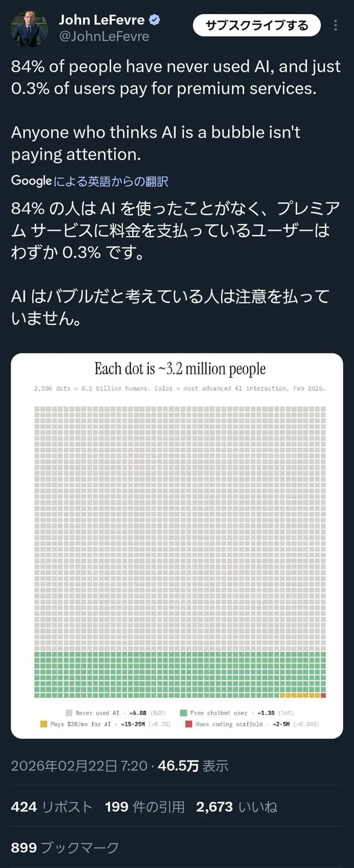Open the 899 ブックマーク bookmarks

pos(65,847)
